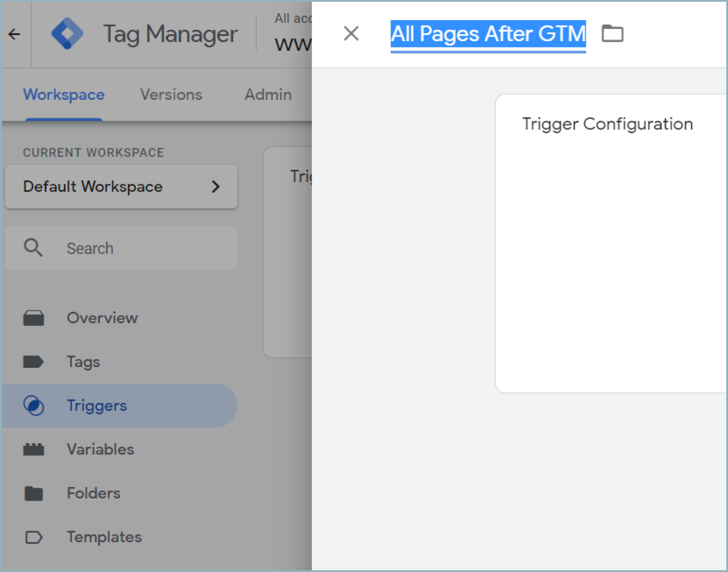The height and width of the screenshot is (572, 728).
Task: Edit the All Pages After GTM name
Action: pyautogui.click(x=488, y=34)
